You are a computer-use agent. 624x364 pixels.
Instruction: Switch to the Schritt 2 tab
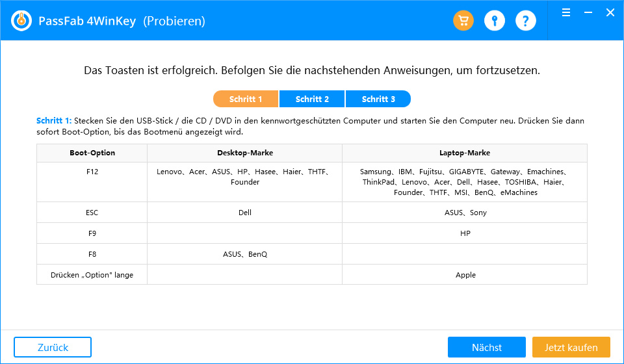point(312,99)
